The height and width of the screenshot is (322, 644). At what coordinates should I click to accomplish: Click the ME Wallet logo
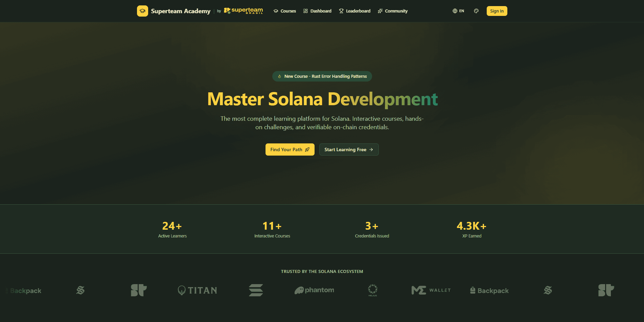[431, 290]
